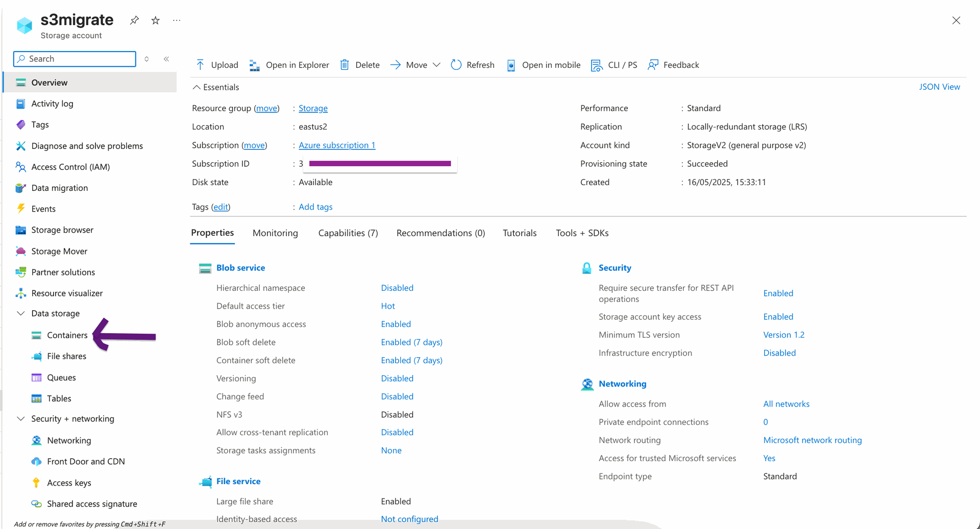Delete the storage account
The image size is (980, 529).
coord(360,65)
